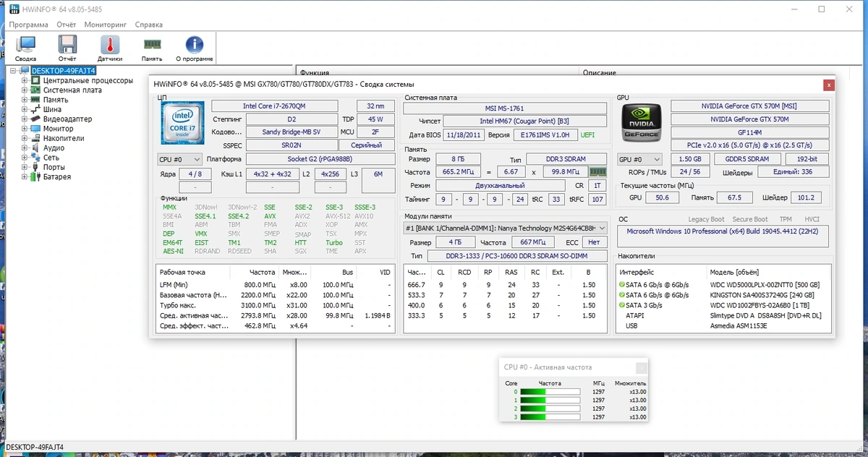
Task: Open the CPU #0 selector dropdown
Action: click(179, 159)
